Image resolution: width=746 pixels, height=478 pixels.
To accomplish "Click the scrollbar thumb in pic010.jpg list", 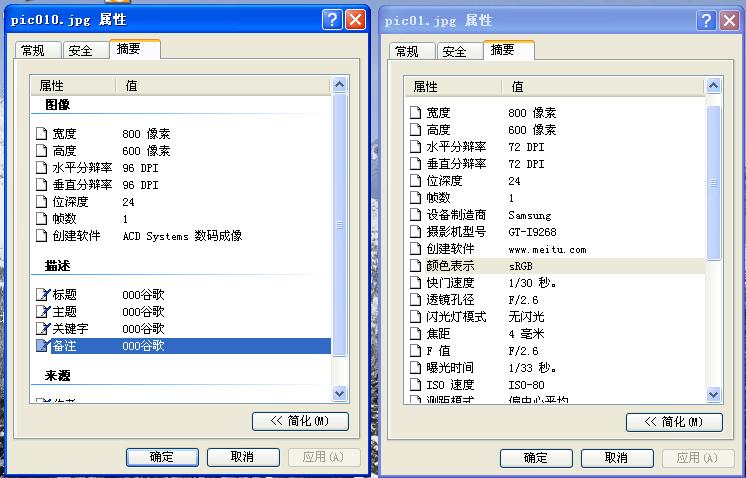I will tap(339, 224).
